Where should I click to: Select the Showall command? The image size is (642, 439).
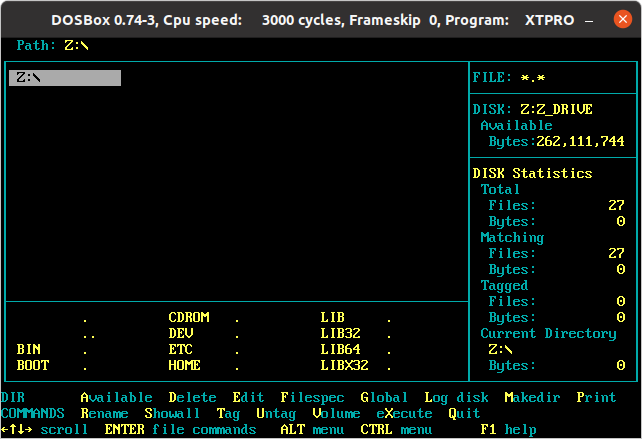[172, 413]
